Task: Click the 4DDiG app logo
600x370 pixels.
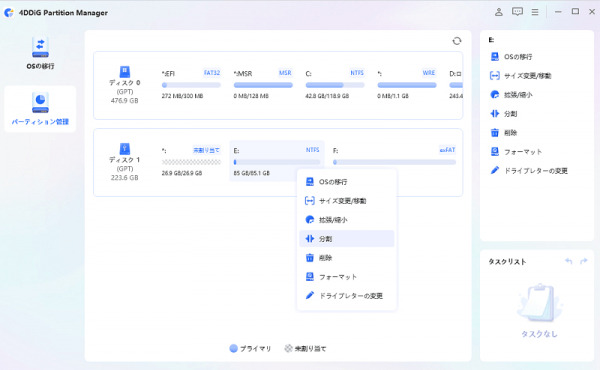Action: click(x=9, y=13)
